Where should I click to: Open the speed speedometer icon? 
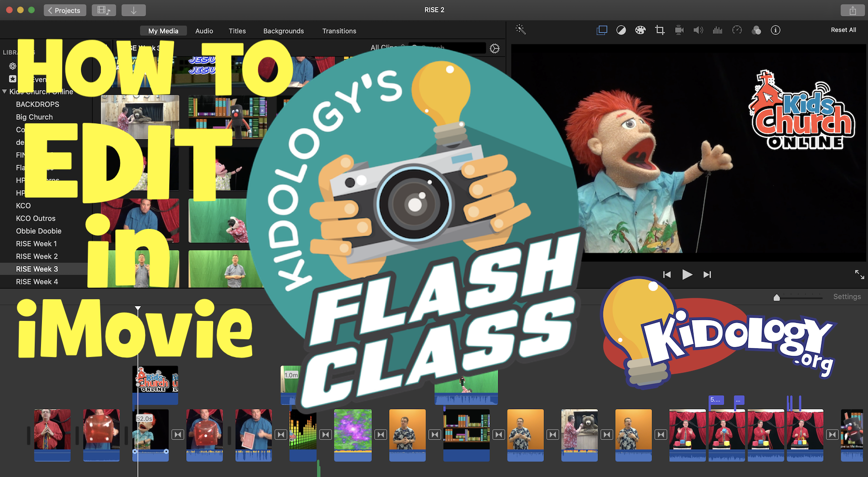[737, 30]
